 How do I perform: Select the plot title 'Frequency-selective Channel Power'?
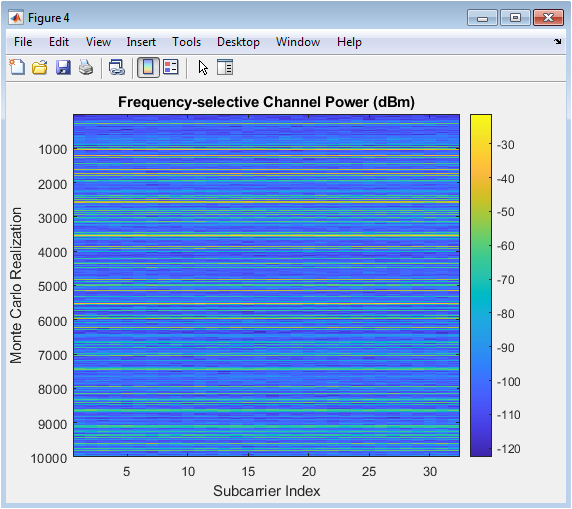[x=243, y=102]
